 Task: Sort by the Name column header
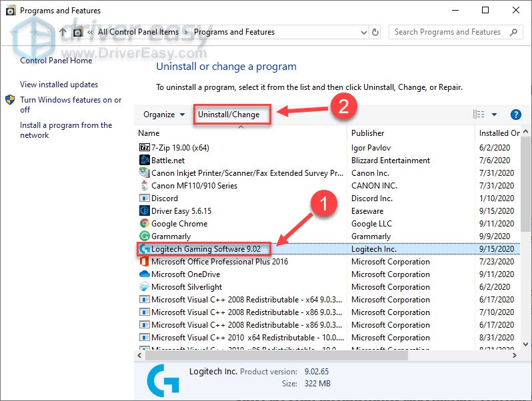click(x=241, y=133)
